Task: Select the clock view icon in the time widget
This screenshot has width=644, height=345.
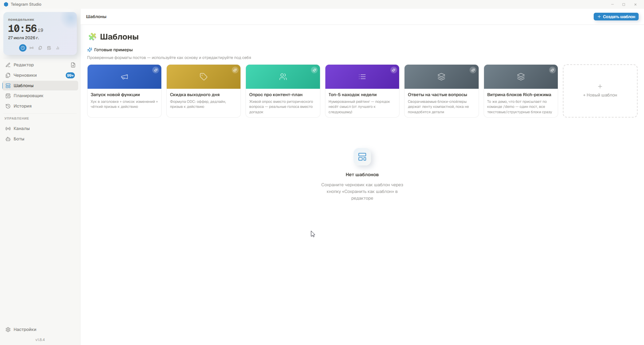Action: pyautogui.click(x=22, y=48)
